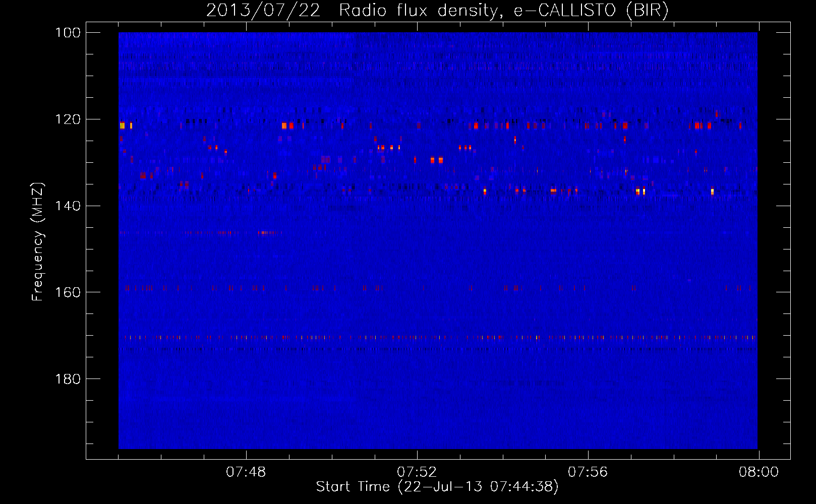Click the y-axis label 'Frequency (MHZ)'
Screen dimensions: 816x504
38,241
